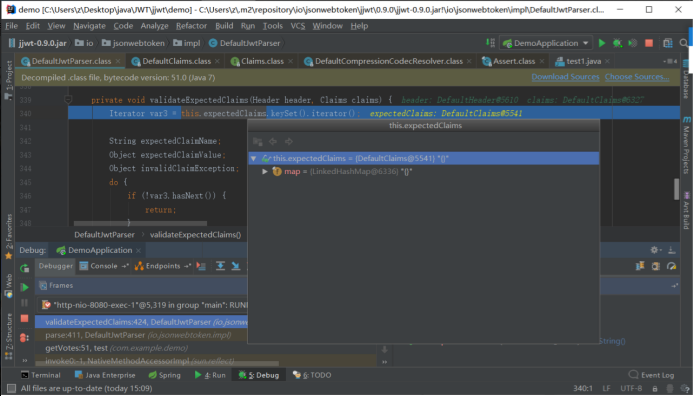
Task: Open the Run configuration DemoApplication dropdown
Action: (546, 43)
